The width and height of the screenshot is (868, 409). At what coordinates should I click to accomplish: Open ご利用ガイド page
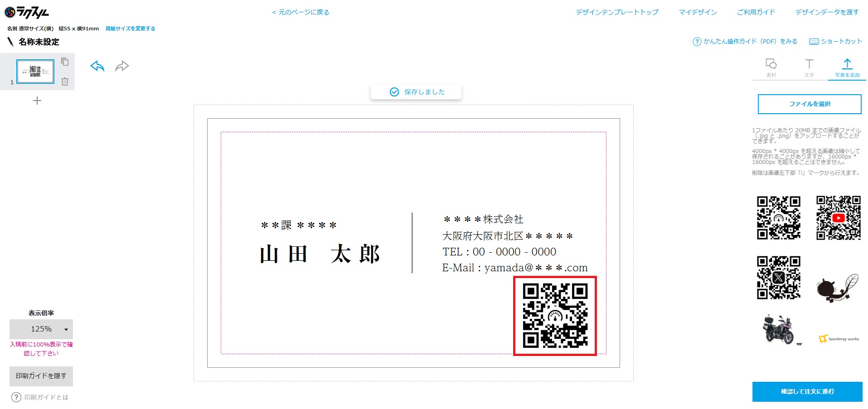click(x=756, y=12)
